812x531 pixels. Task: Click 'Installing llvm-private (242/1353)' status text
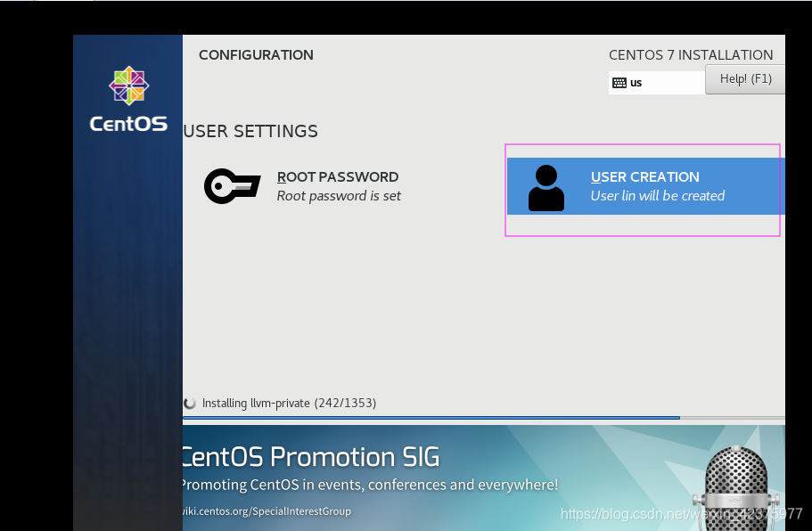[289, 404]
